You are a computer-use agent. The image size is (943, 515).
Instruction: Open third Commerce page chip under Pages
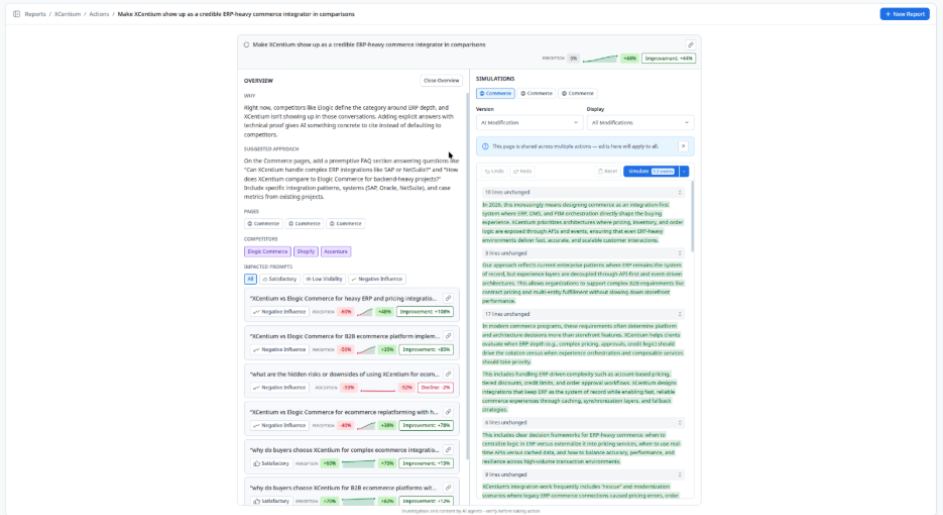pyautogui.click(x=346, y=224)
